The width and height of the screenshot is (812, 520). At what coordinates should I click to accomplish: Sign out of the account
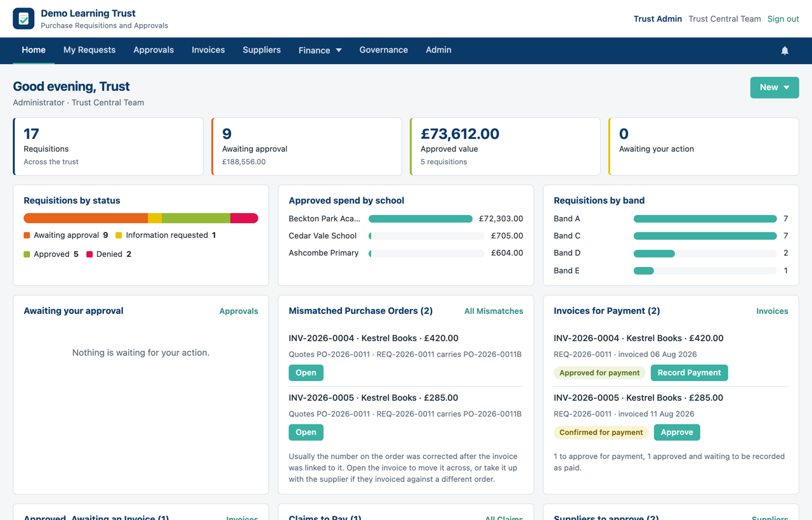tap(783, 19)
